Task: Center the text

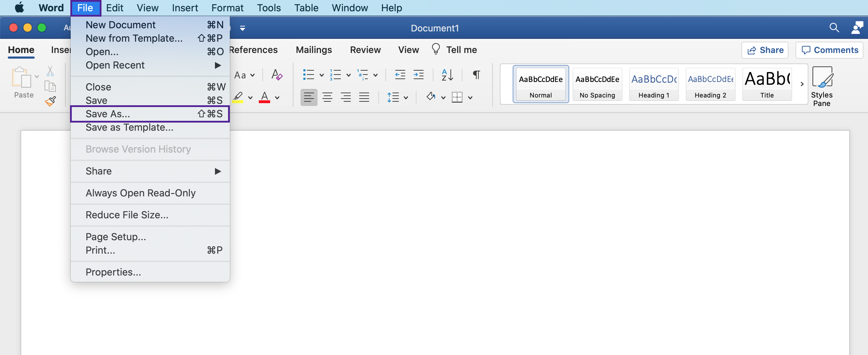Action: 327,97
